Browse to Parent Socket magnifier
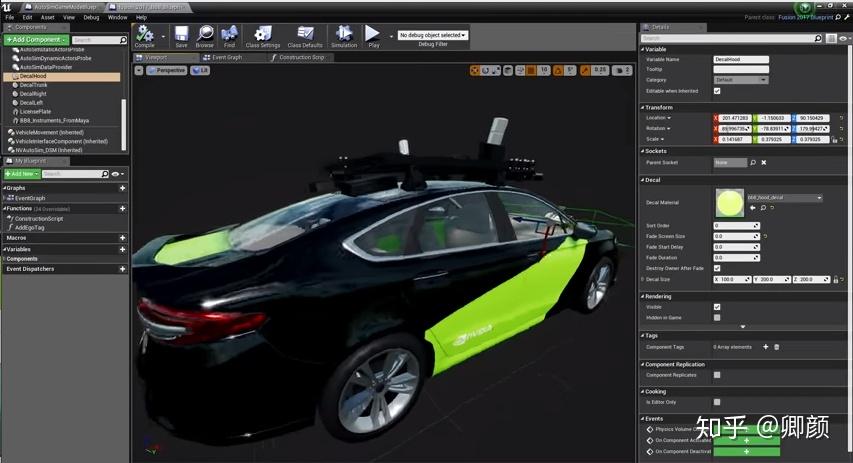This screenshot has height=463, width=853. [x=753, y=162]
